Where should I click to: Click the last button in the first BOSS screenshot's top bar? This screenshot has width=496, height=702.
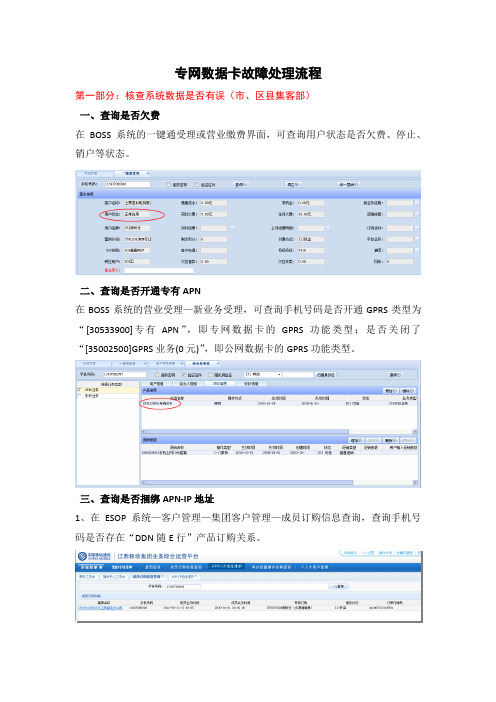(x=348, y=184)
